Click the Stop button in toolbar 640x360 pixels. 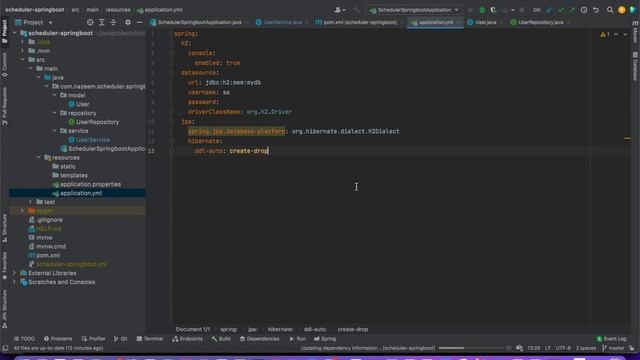tap(522, 10)
